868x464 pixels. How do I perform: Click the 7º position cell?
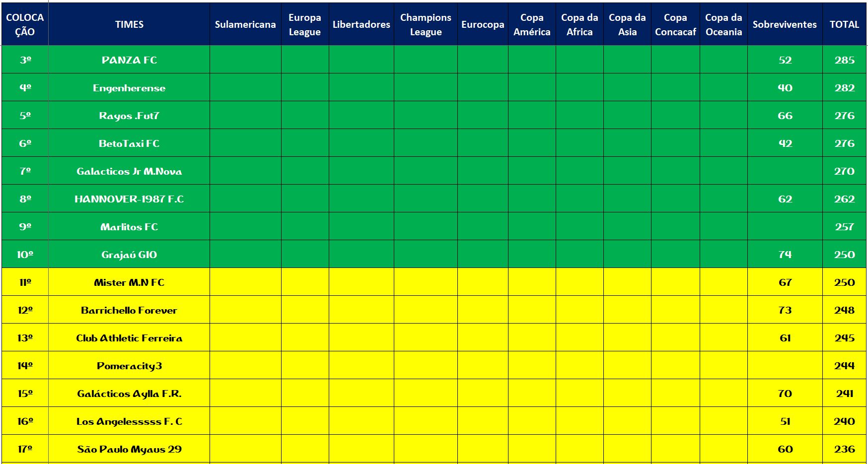pos(25,171)
